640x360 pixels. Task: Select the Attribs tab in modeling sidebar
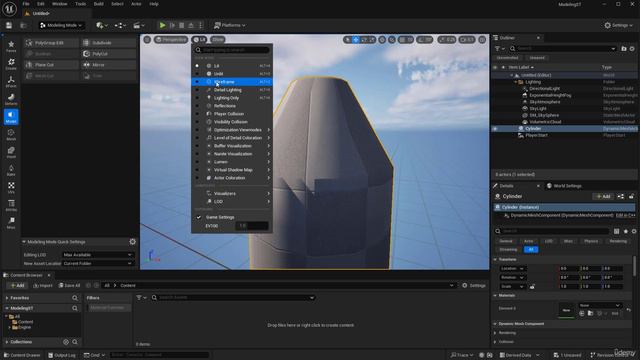(x=11, y=205)
